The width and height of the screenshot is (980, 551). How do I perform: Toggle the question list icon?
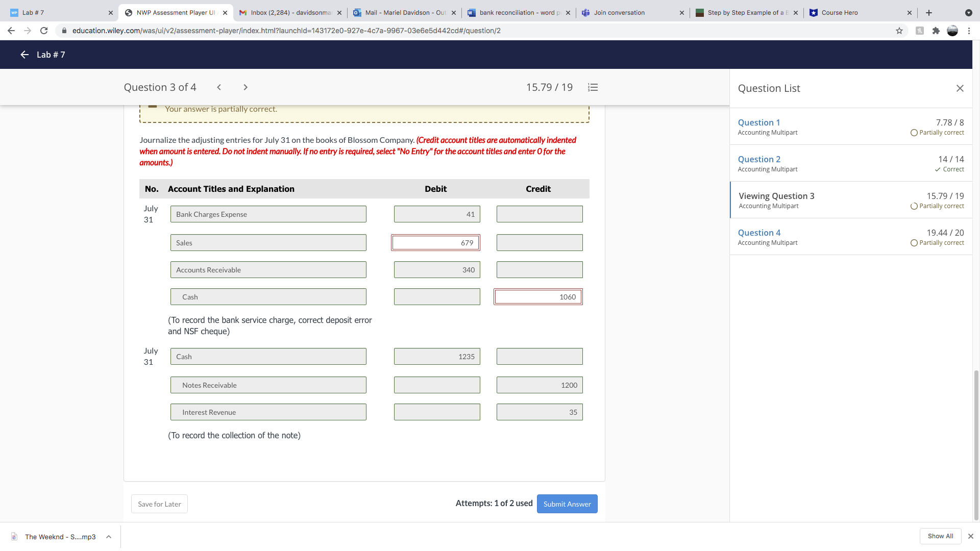(x=593, y=87)
